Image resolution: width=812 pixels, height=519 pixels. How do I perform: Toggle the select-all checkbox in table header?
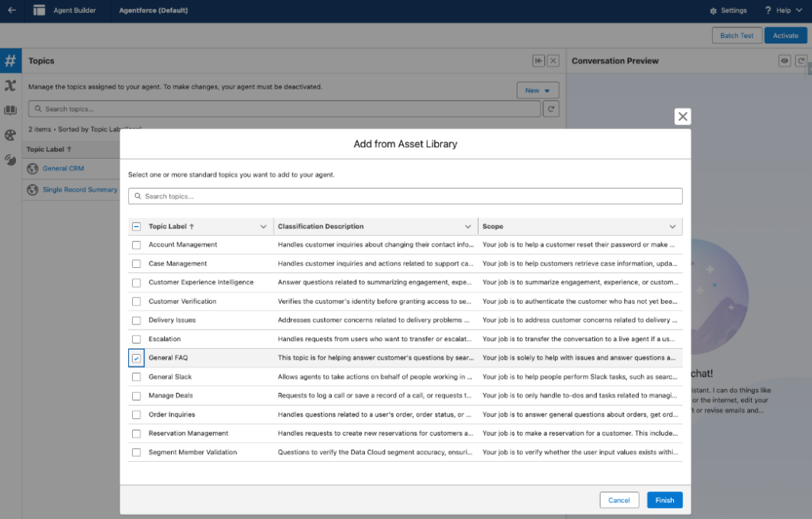[137, 227]
